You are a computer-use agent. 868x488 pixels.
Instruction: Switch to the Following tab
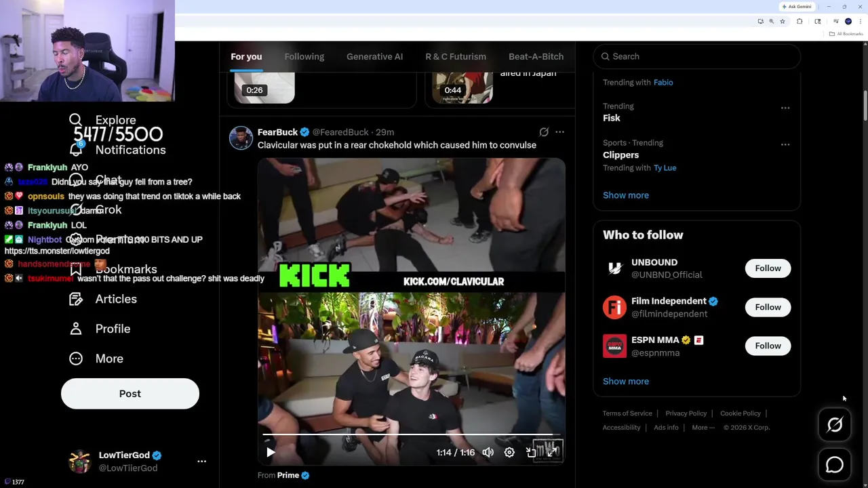[x=304, y=56]
